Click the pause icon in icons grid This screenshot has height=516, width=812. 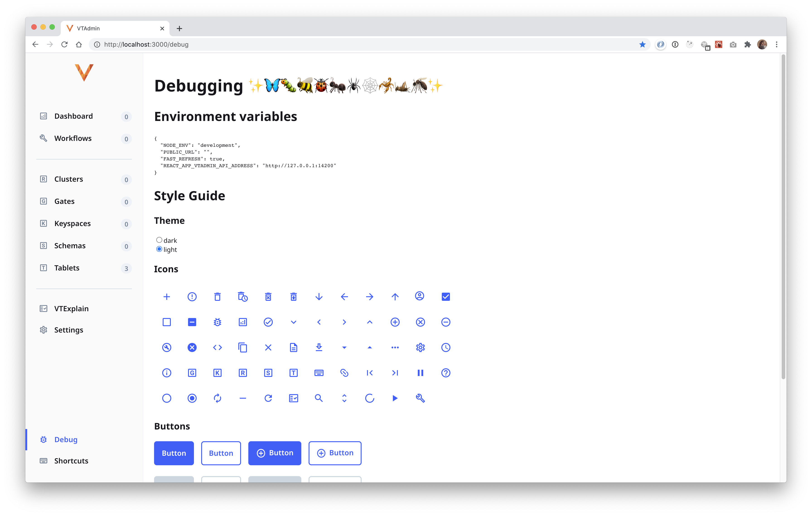(420, 373)
